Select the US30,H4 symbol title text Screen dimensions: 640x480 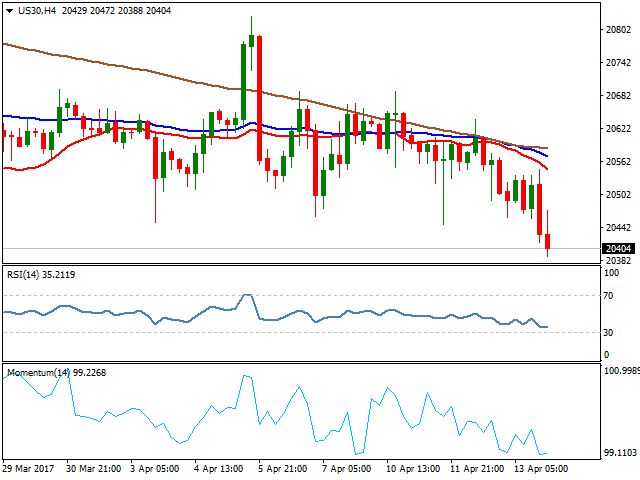[x=37, y=11]
